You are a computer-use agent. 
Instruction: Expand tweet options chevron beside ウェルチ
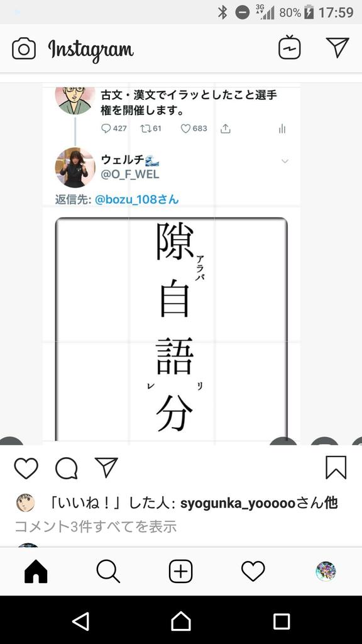click(285, 161)
